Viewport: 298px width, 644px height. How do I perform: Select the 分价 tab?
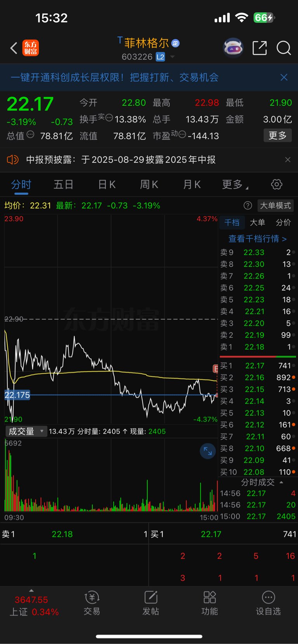coord(283,222)
